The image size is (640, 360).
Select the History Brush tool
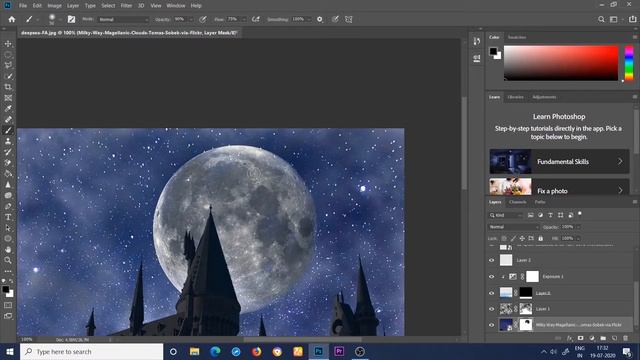(8, 152)
